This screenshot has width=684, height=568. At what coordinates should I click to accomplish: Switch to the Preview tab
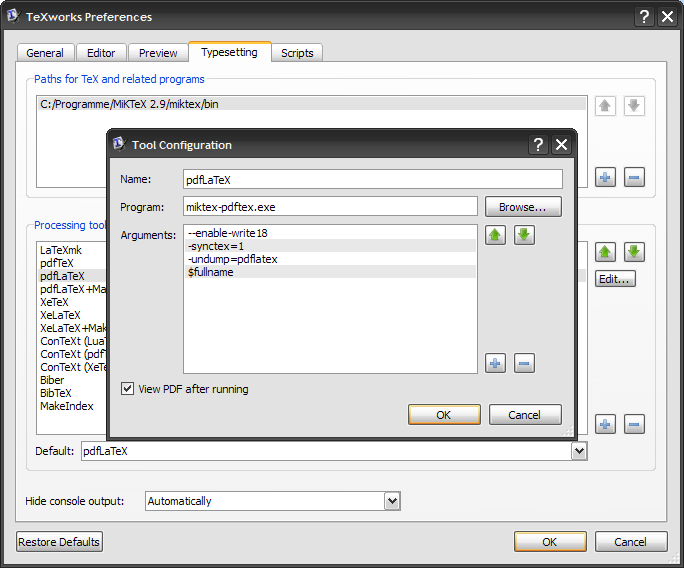(158, 53)
